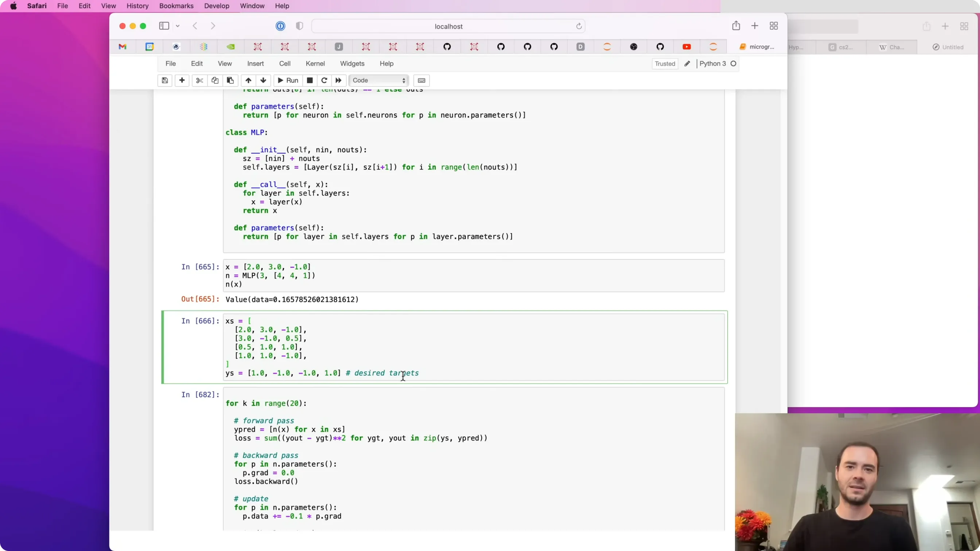Expand the cell type Code dropdown

(379, 80)
